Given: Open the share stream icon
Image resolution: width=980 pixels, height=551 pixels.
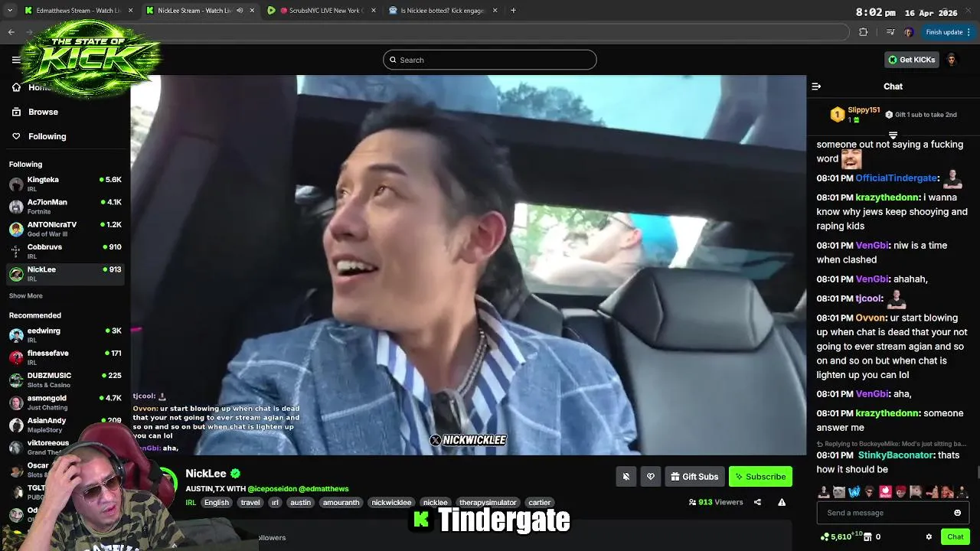Looking at the screenshot, I should (757, 502).
